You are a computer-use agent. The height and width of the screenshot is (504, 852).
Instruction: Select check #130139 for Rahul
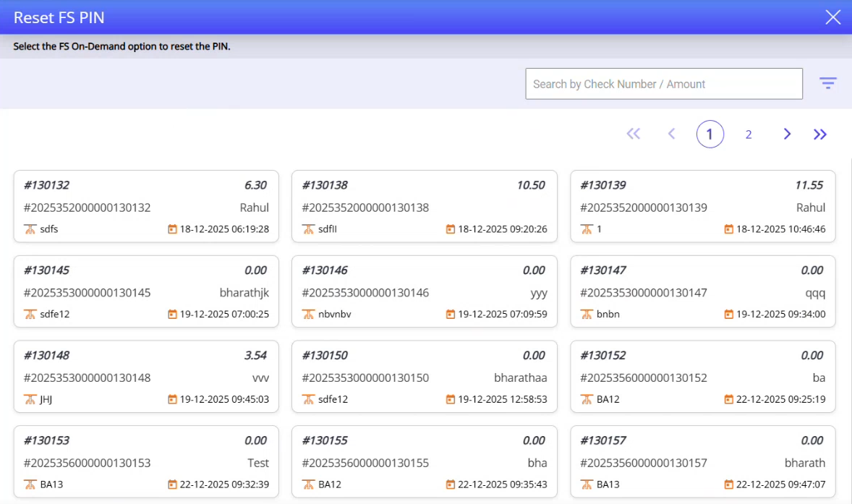tap(702, 207)
